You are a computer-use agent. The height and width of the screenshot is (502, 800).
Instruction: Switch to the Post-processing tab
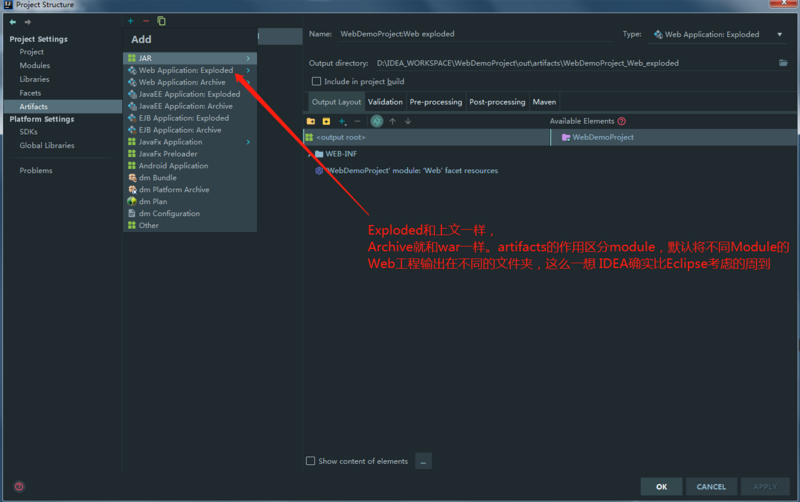click(497, 102)
